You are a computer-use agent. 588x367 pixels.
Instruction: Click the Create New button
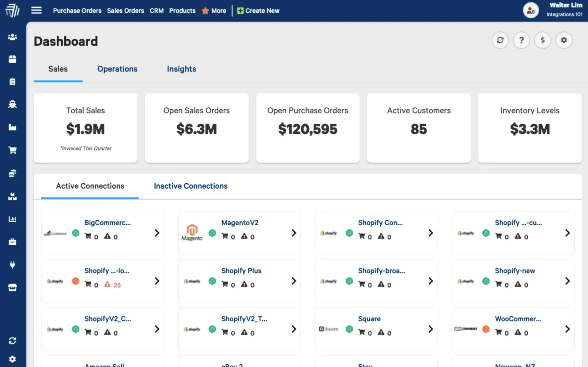click(x=258, y=10)
